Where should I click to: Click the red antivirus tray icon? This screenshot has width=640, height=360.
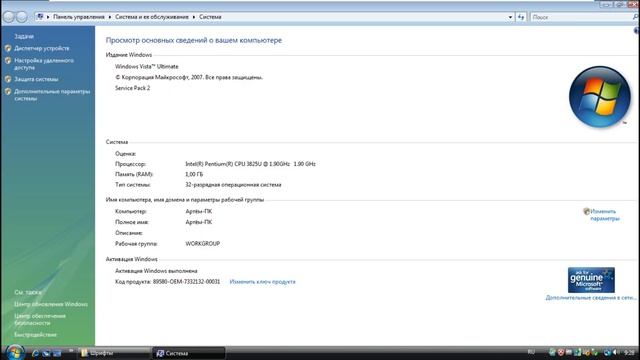[x=561, y=352]
